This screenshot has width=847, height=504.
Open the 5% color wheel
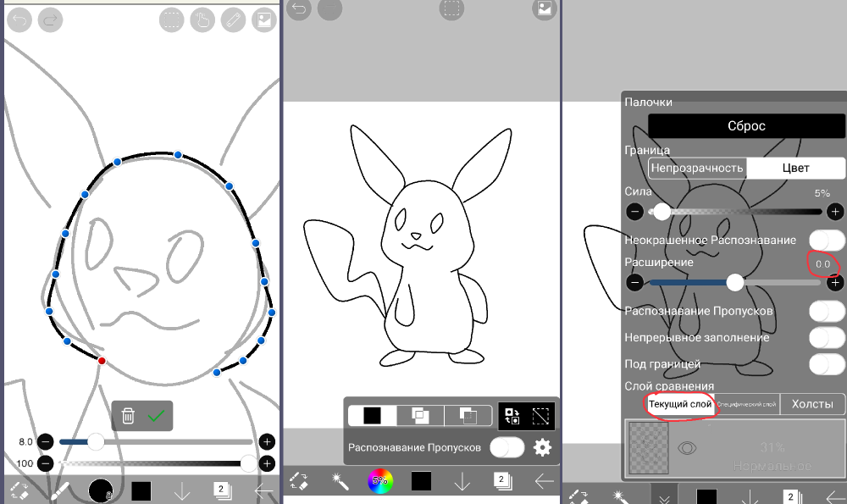click(x=380, y=481)
